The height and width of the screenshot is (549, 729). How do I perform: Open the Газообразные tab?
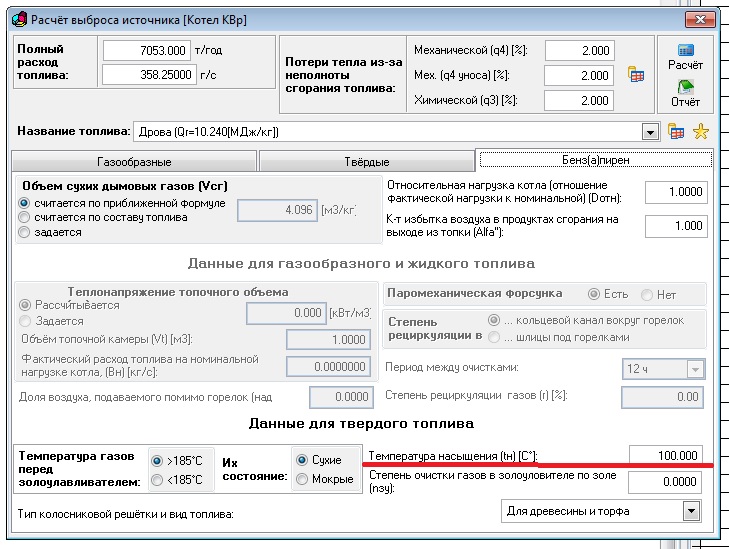tap(134, 161)
